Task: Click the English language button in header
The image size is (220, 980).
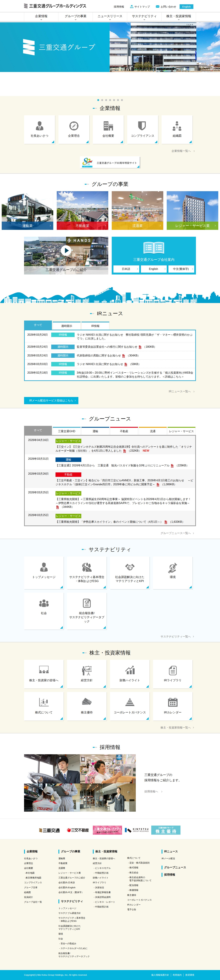Action: [x=186, y=7]
